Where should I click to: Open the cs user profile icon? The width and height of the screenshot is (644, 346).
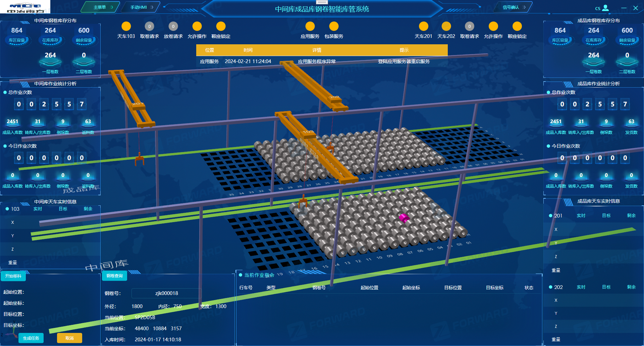tap(605, 8)
